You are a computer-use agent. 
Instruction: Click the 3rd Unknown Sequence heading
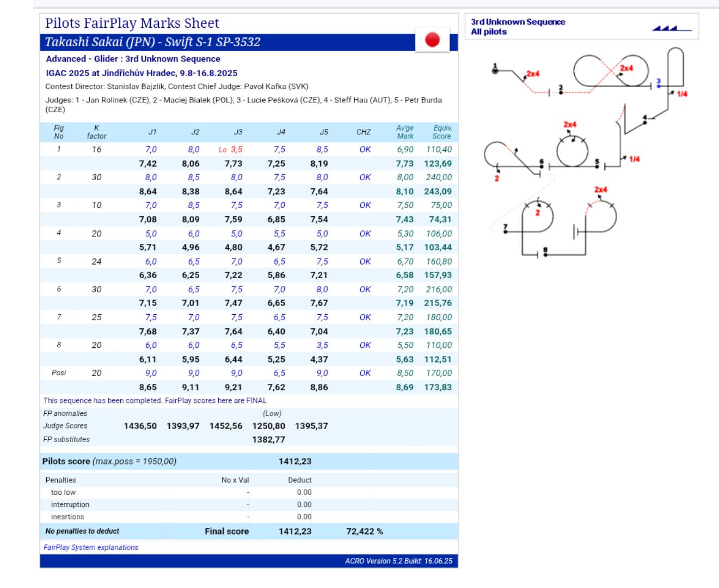pos(518,22)
